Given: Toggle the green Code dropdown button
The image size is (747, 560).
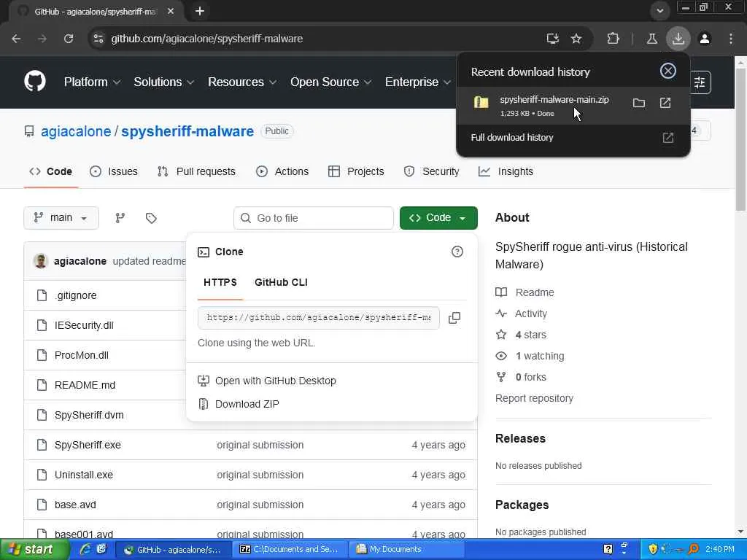Looking at the screenshot, I should [x=438, y=217].
